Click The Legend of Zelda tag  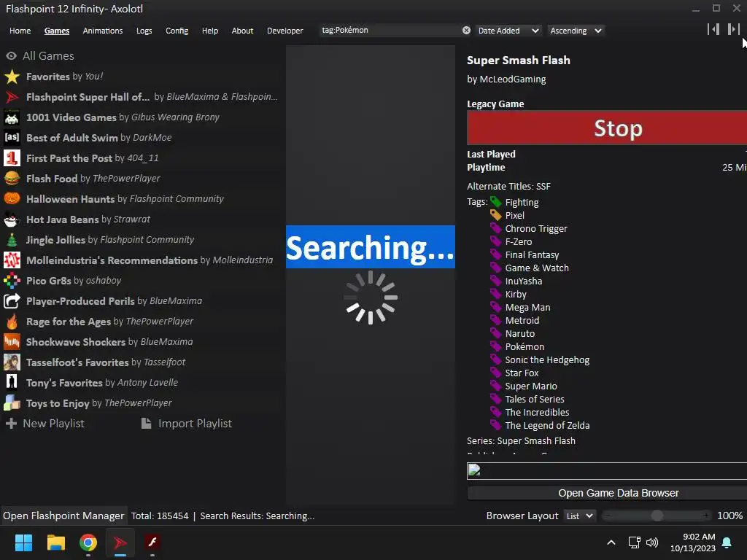coord(547,425)
